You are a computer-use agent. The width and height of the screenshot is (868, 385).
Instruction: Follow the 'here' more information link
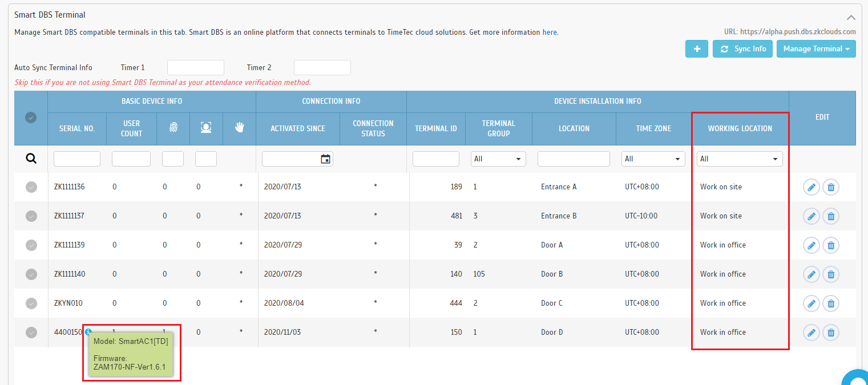[x=550, y=33]
